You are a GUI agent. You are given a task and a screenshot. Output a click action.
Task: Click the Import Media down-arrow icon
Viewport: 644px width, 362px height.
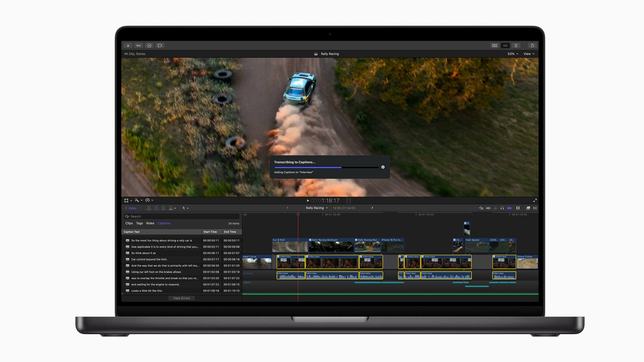tap(128, 46)
